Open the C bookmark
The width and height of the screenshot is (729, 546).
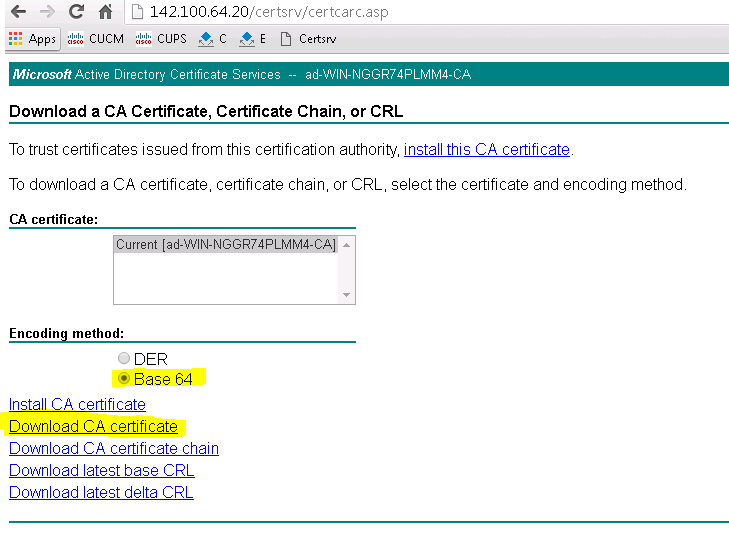click(212, 39)
